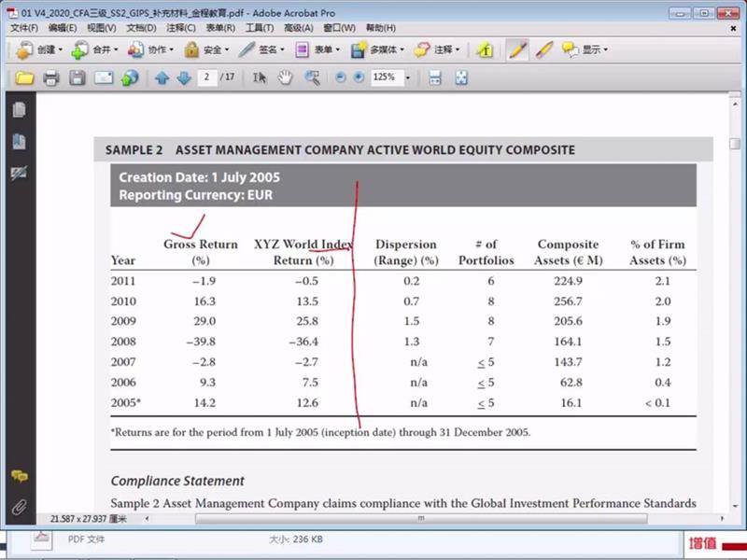Select the Hand pan tool
The width and height of the screenshot is (747, 560).
tap(286, 77)
